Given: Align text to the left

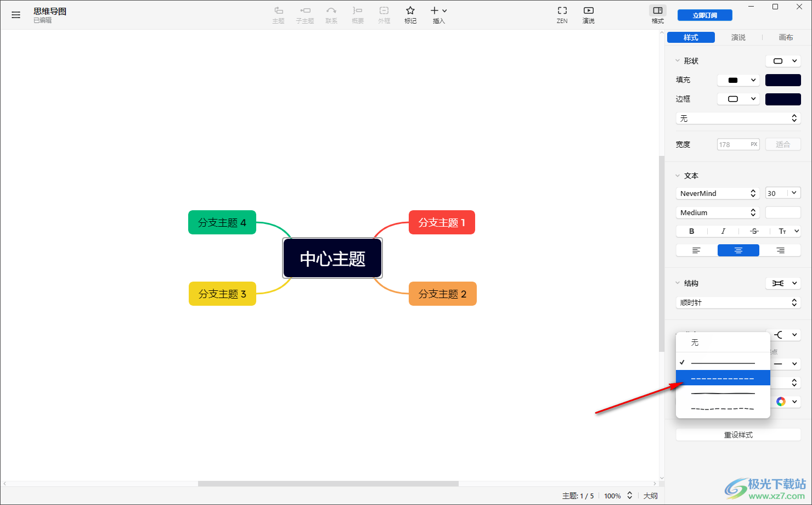Looking at the screenshot, I should click(x=697, y=250).
